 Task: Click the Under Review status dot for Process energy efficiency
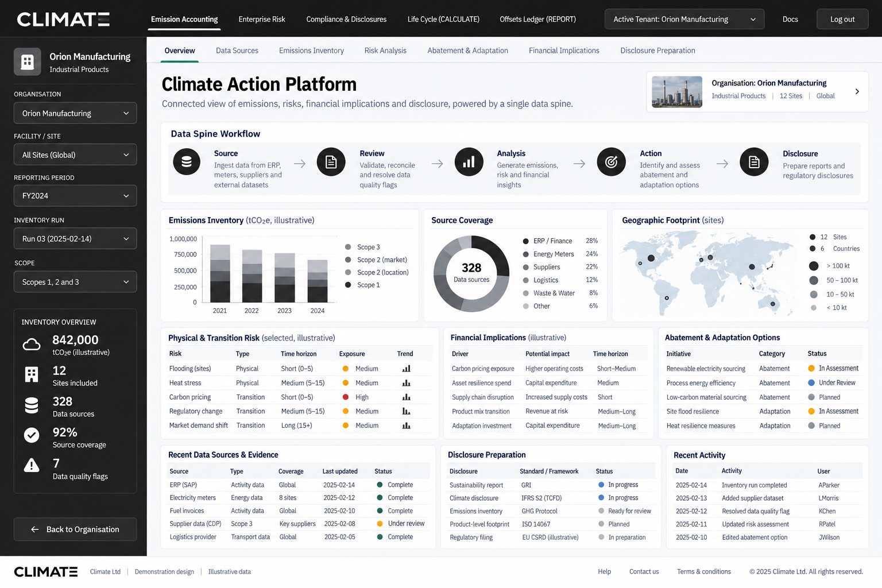click(811, 382)
